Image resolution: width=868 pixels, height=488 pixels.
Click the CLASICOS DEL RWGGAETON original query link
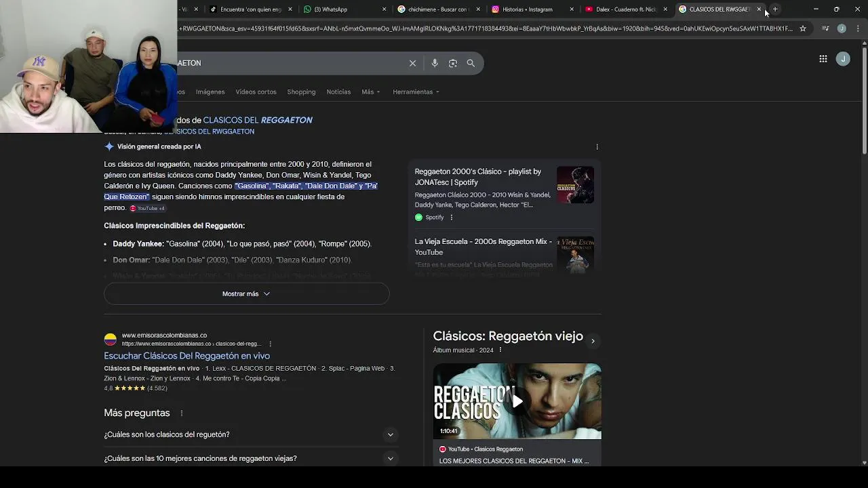(209, 131)
